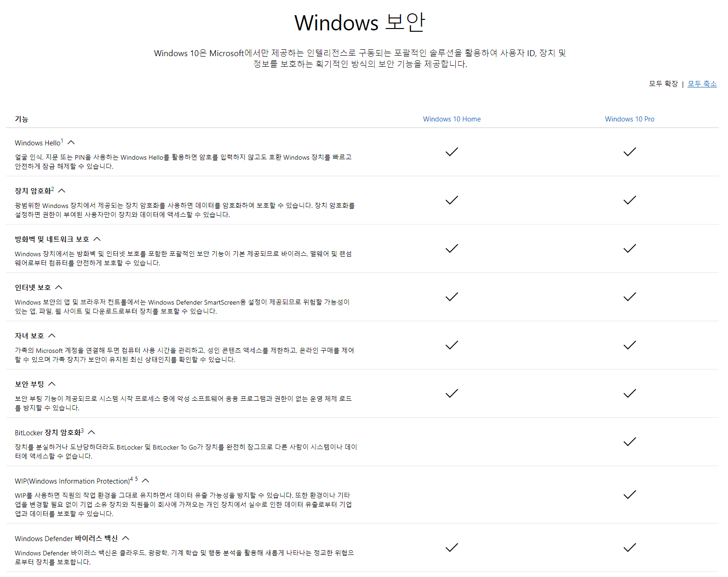Click the Windows Defender 바이러스 백신 title
728x577 pixels.
point(66,538)
